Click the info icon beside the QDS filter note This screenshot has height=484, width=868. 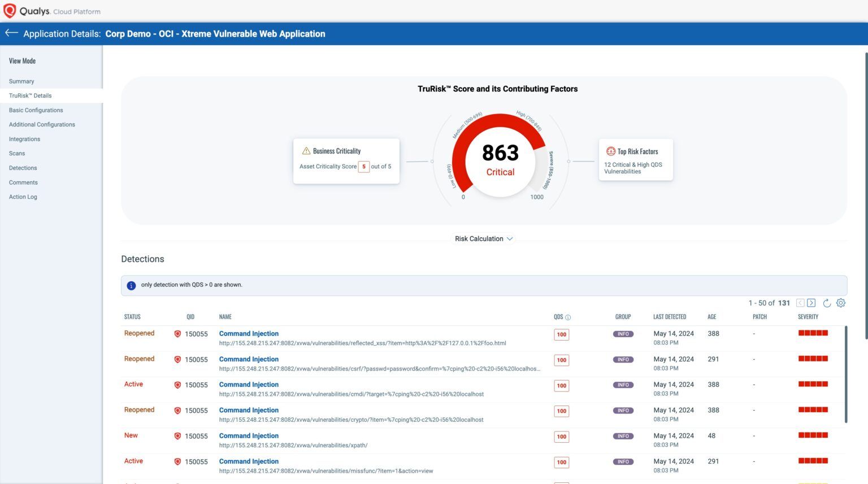click(131, 285)
